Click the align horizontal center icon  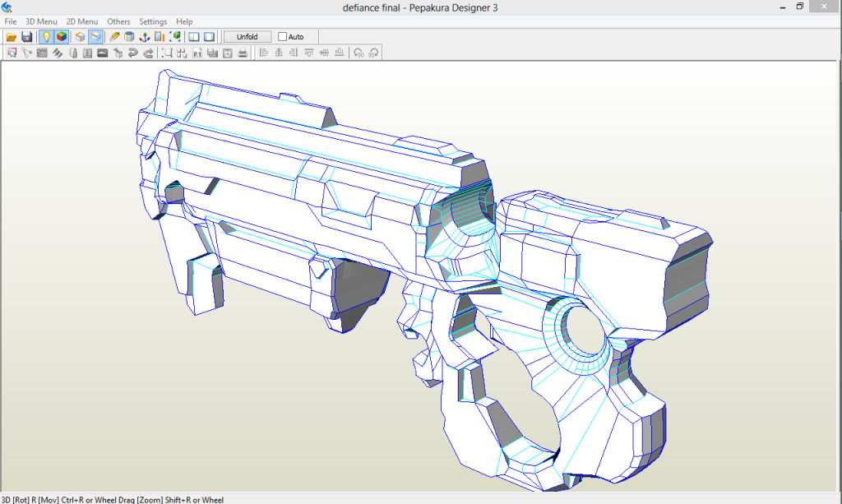pyautogui.click(x=279, y=53)
